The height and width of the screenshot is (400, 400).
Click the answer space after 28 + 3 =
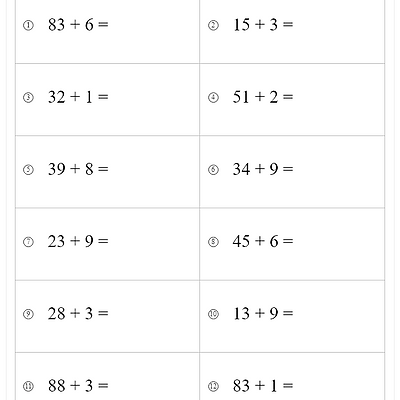[x=153, y=314]
